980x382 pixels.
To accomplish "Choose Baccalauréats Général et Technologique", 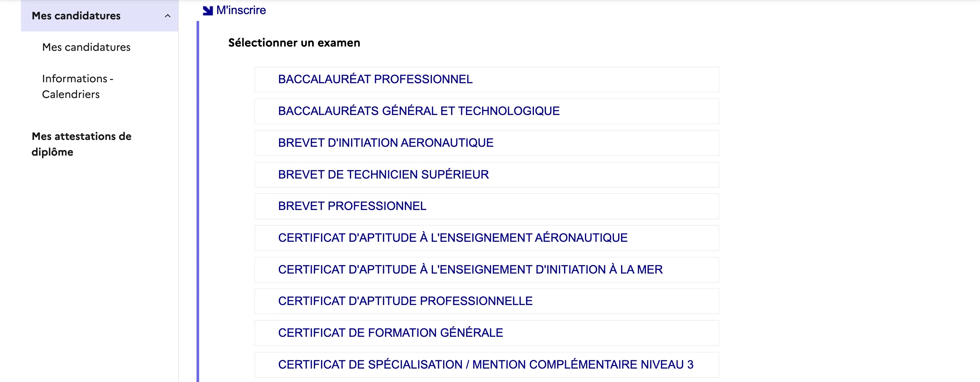I will (419, 111).
